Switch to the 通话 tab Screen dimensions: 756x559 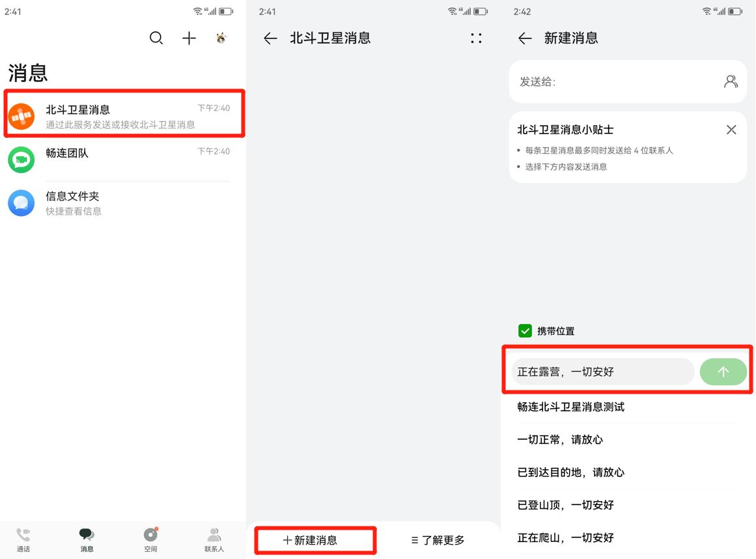point(23,539)
